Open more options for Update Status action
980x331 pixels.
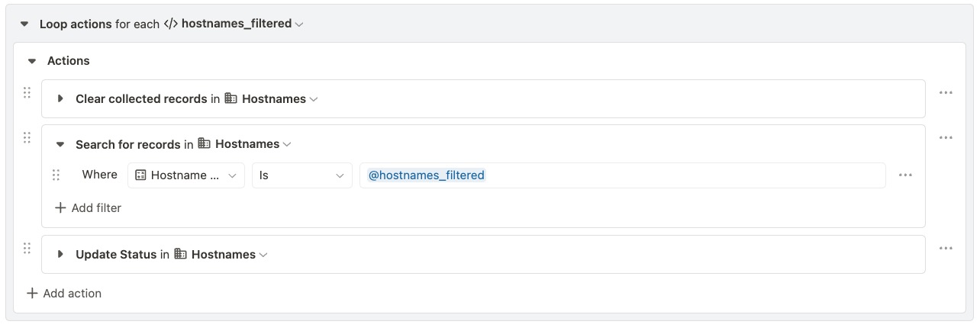[946, 248]
